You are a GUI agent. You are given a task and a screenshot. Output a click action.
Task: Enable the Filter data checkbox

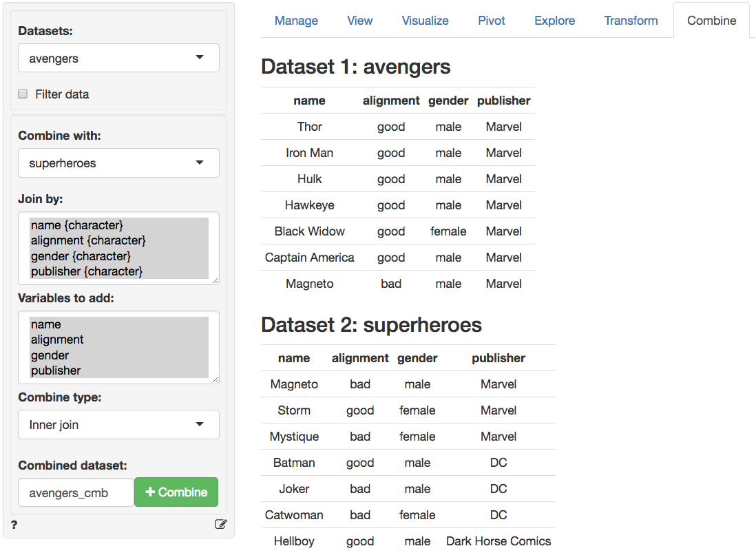[x=23, y=94]
